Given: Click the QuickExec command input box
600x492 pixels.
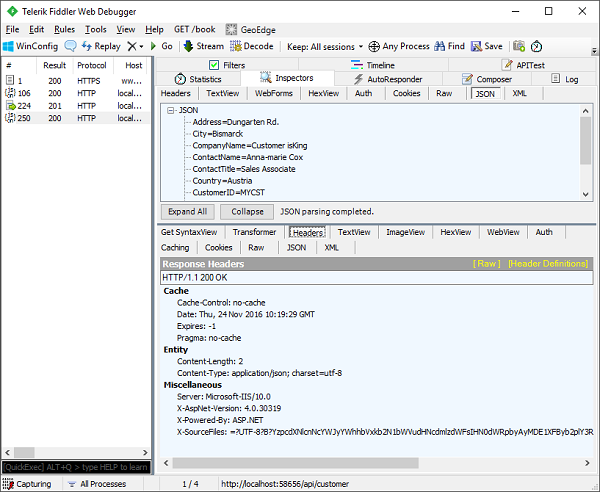Looking at the screenshot, I should click(76, 467).
